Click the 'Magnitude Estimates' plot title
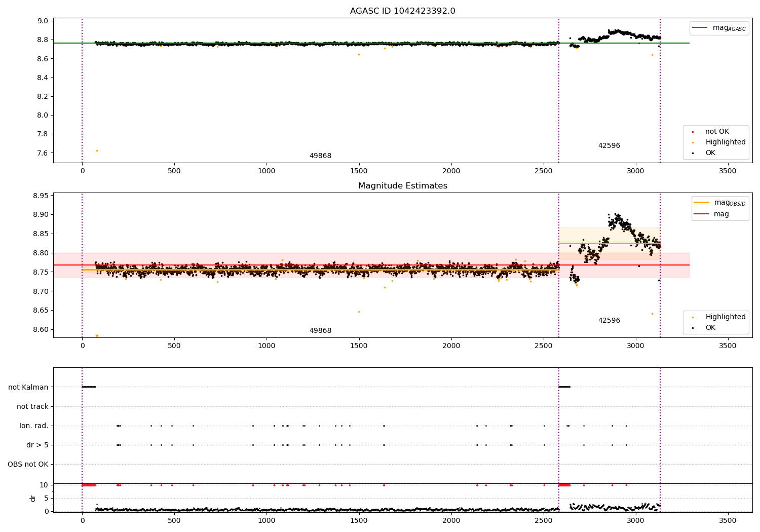The width and height of the screenshot is (760, 532). click(402, 186)
